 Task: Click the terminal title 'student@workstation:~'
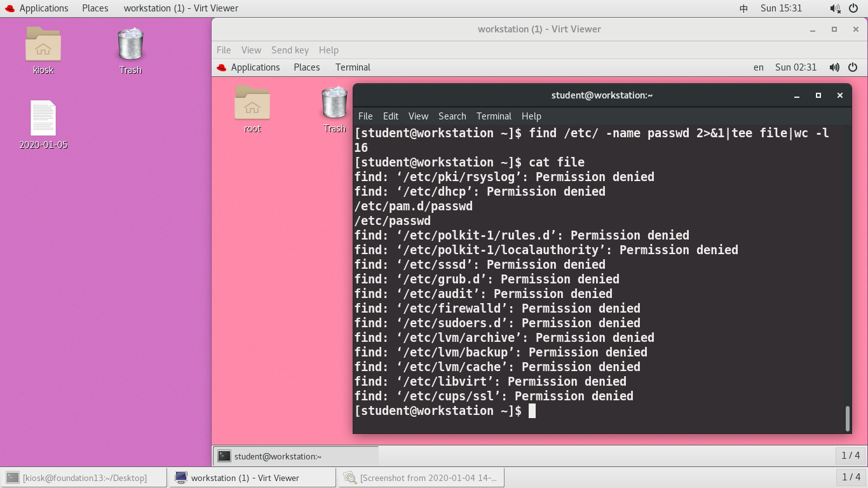[x=602, y=95]
